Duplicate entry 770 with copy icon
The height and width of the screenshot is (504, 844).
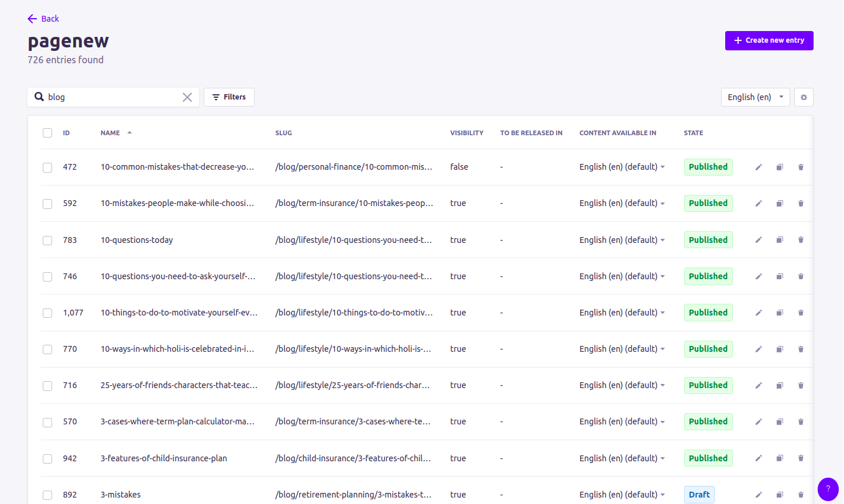point(780,349)
